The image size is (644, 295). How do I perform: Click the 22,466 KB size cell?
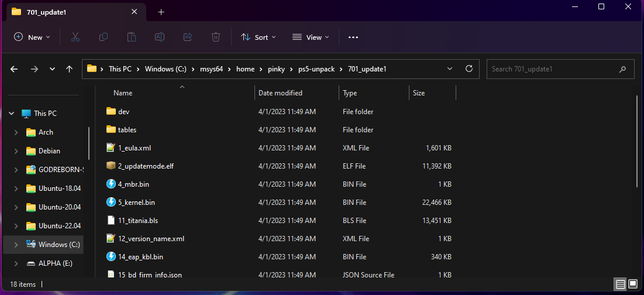[436, 202]
